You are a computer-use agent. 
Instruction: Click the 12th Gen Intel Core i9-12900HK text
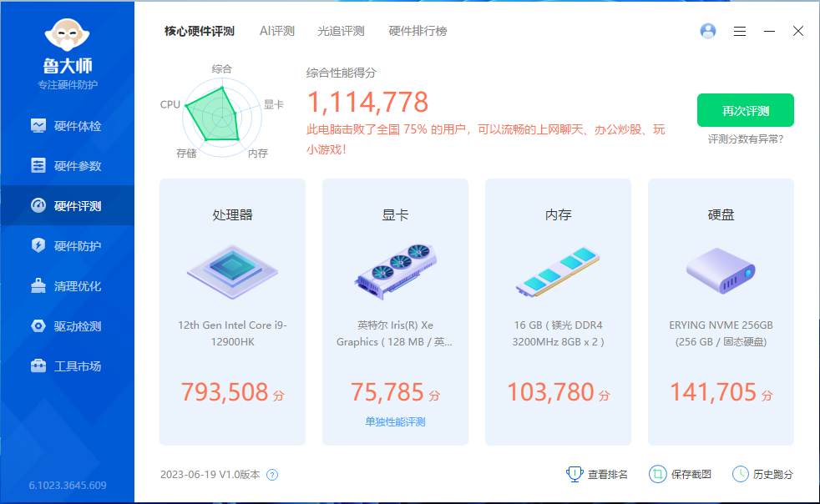pyautogui.click(x=233, y=334)
